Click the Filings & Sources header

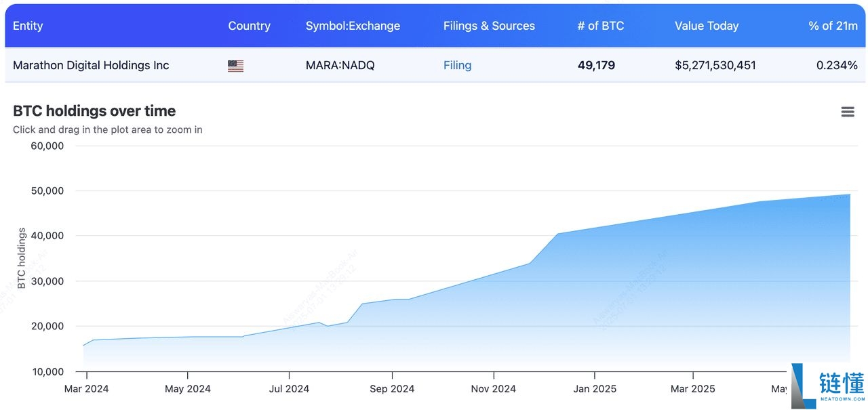point(489,26)
